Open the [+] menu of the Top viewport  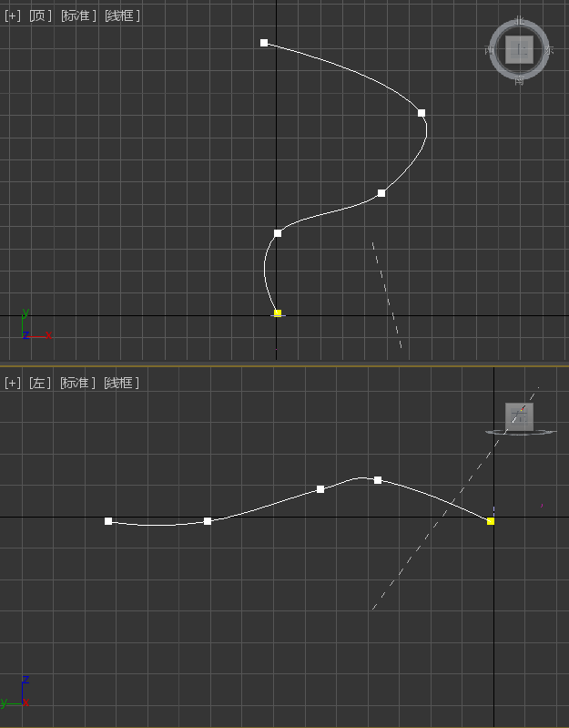13,15
